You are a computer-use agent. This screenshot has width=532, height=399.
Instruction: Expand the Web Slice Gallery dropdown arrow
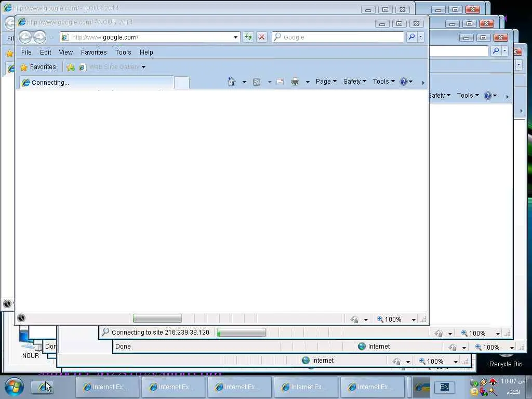[143, 67]
